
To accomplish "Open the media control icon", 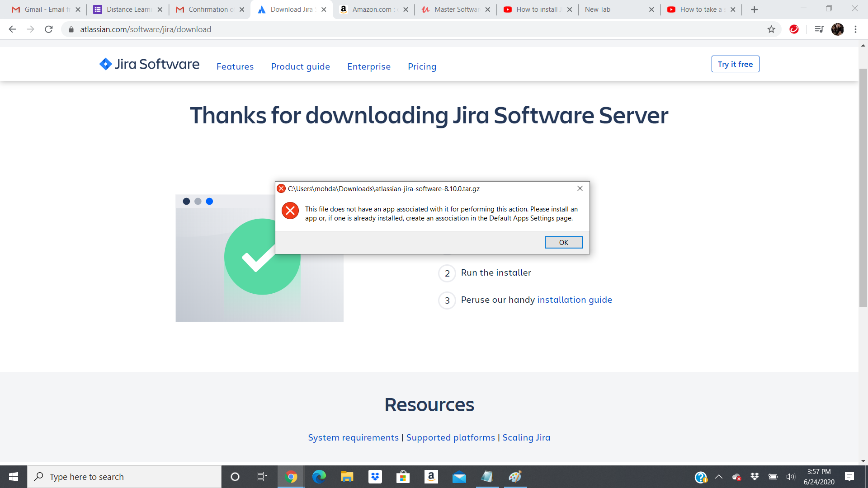I will coord(819,29).
